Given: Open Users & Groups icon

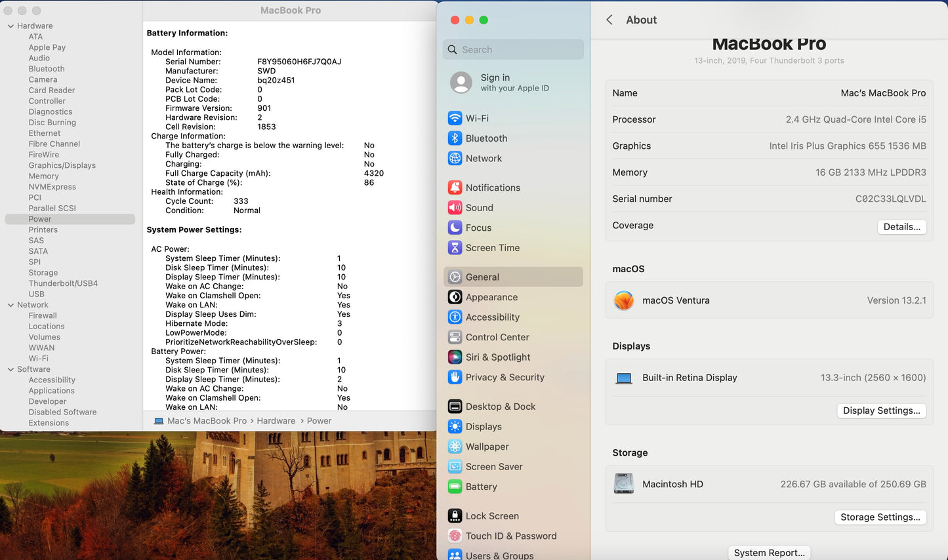Looking at the screenshot, I should click(455, 555).
